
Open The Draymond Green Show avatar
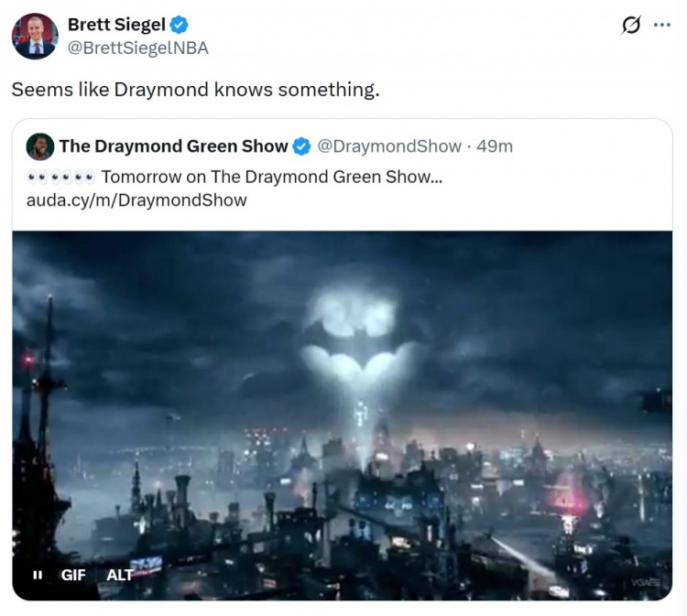tap(40, 146)
